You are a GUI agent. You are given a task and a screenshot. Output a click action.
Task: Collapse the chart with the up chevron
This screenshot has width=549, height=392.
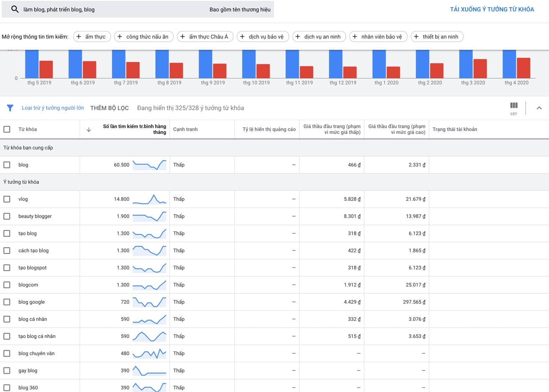click(x=539, y=108)
